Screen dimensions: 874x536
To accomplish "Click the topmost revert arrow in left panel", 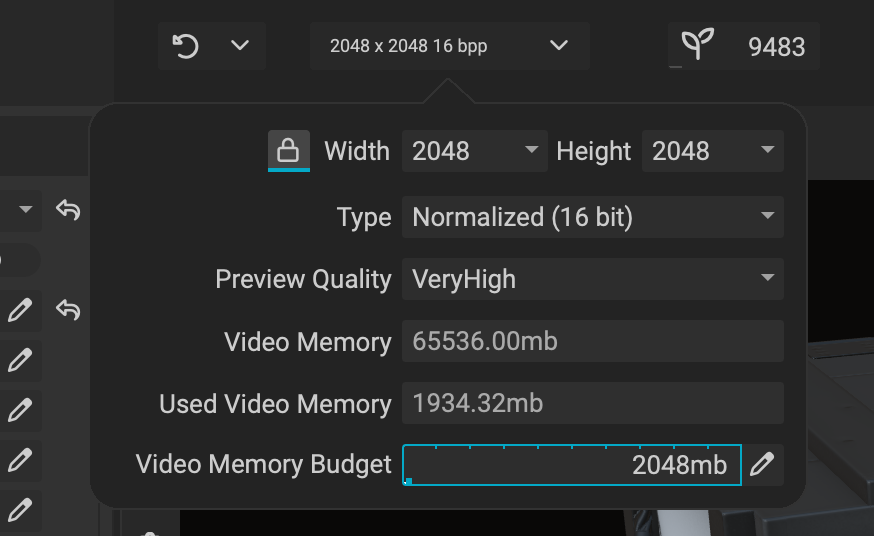I will 69,209.
